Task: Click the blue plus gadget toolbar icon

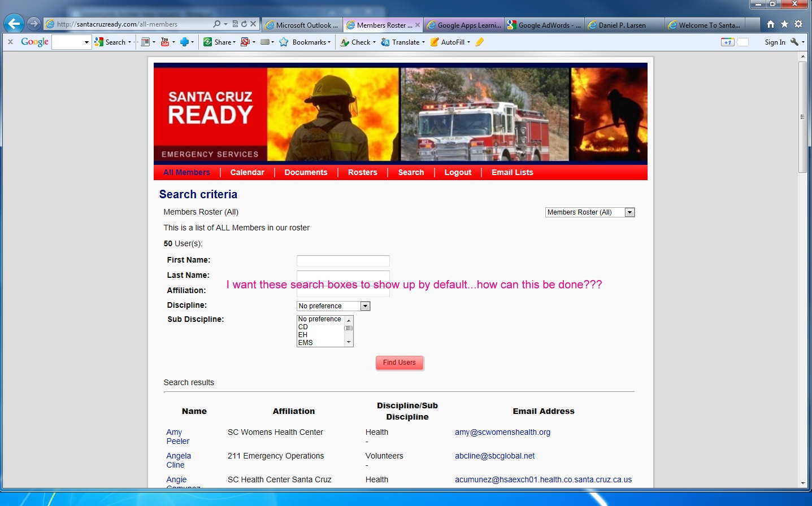Action: 184,42
